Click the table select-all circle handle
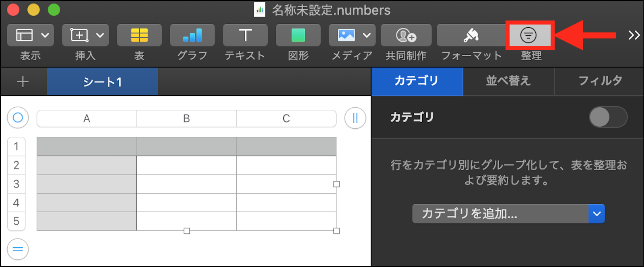The width and height of the screenshot is (644, 267). click(18, 118)
